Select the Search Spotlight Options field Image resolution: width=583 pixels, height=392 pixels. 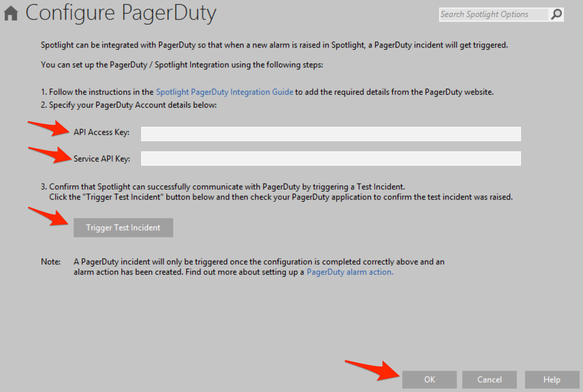click(491, 14)
